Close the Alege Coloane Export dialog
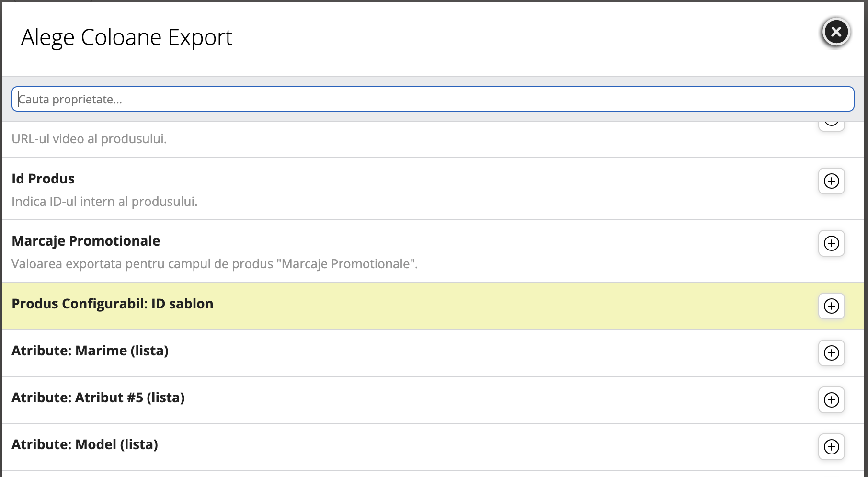Viewport: 868px width, 477px height. (836, 32)
